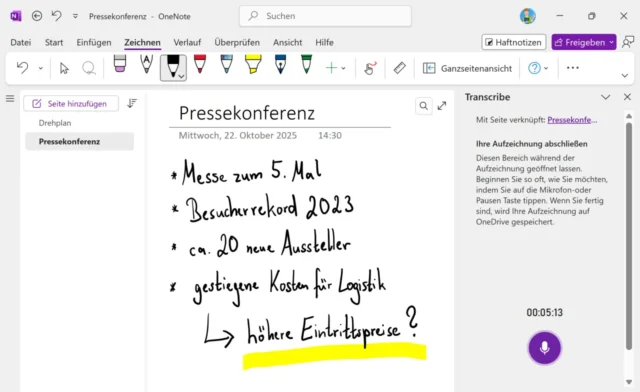Select the yellow highlighter
640x392 pixels.
coord(253,64)
